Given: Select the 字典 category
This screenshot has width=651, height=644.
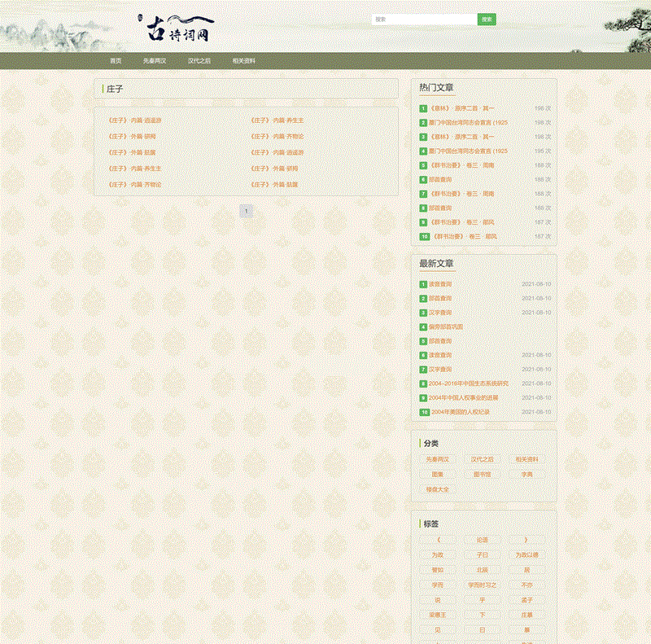Looking at the screenshot, I should [526, 475].
